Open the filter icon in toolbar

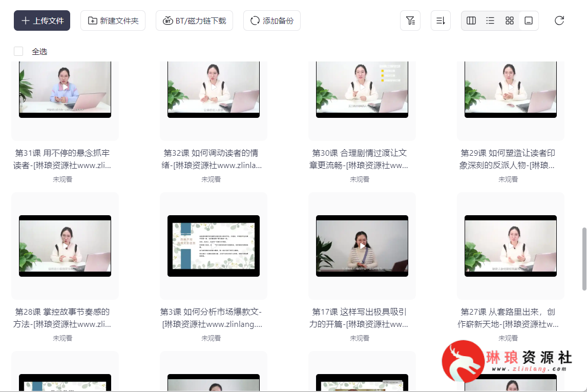(x=410, y=20)
